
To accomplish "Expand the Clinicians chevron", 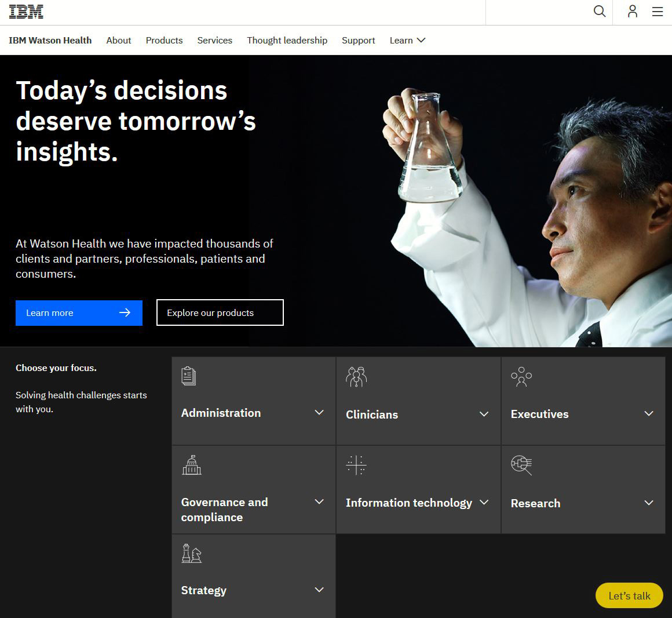I will tap(484, 415).
